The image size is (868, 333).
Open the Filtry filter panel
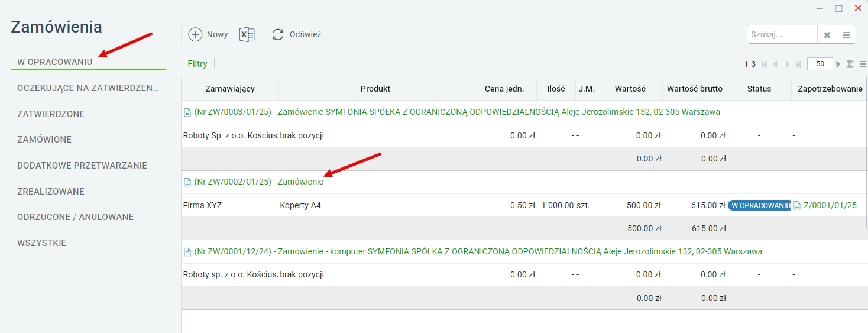tap(197, 64)
